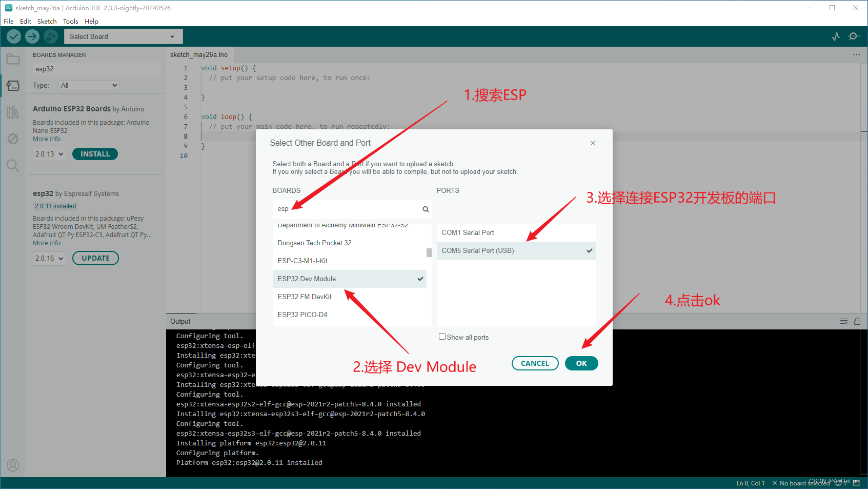The width and height of the screenshot is (868, 489).
Task: Open the Serial Monitor
Action: click(x=854, y=36)
